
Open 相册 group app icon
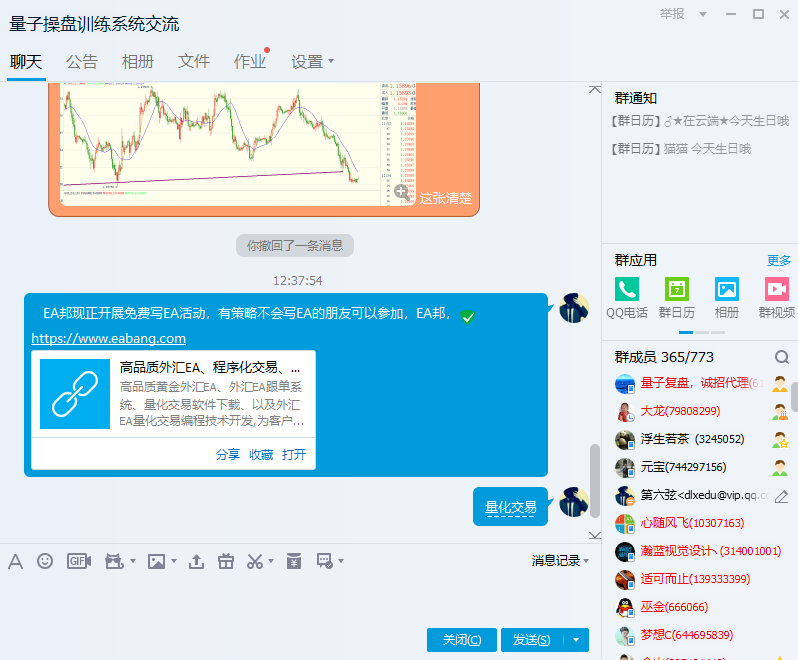click(726, 298)
